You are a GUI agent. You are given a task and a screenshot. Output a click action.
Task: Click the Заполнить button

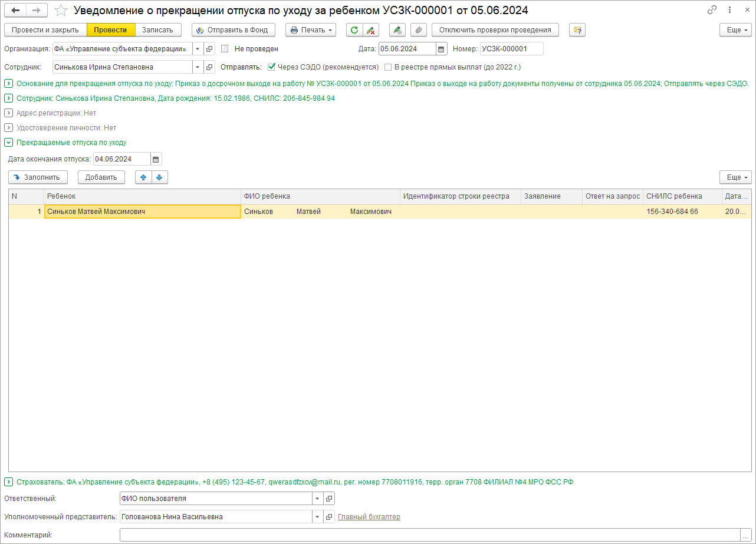pyautogui.click(x=38, y=177)
